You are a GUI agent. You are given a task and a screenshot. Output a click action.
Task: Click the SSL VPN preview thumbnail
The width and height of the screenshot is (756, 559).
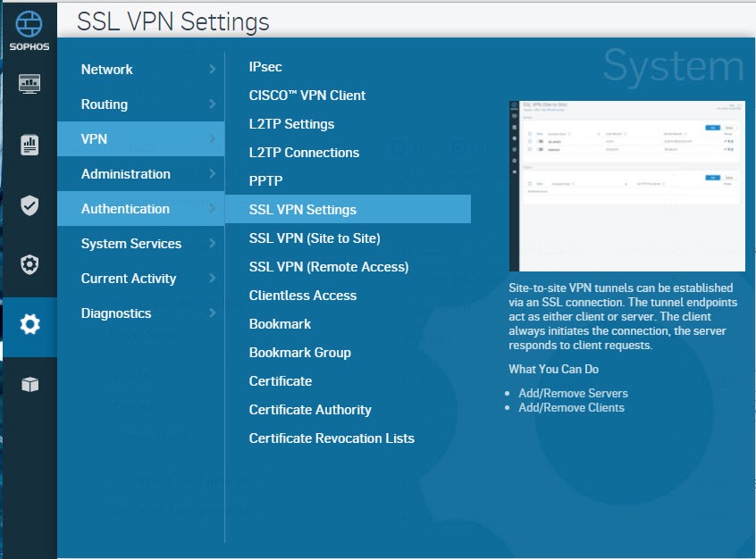pos(627,186)
